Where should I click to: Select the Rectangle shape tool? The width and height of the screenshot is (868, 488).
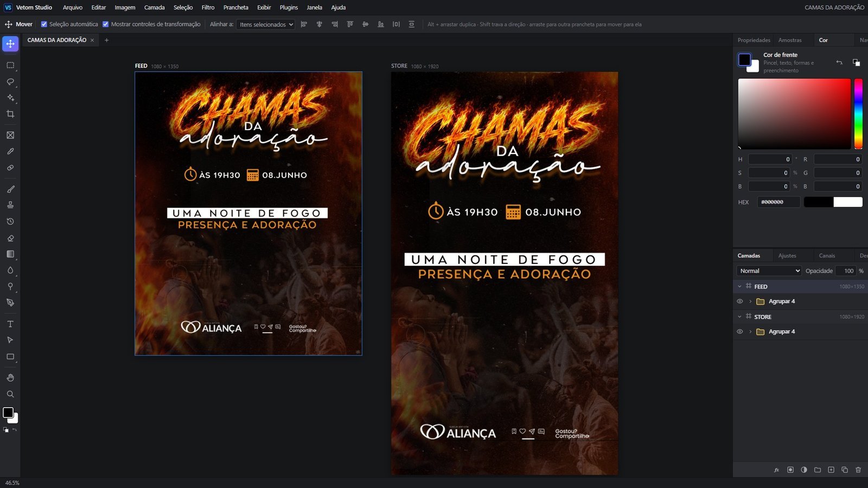pyautogui.click(x=10, y=357)
